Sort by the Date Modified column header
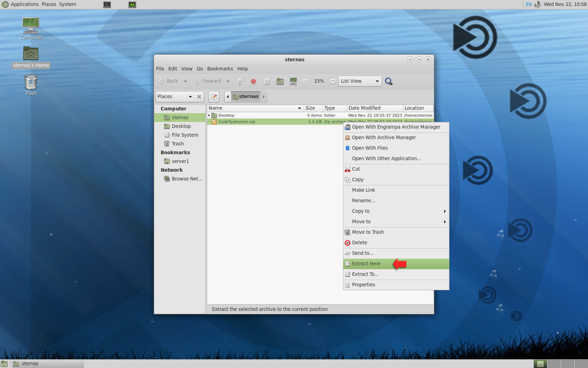This screenshot has height=368, width=588. [x=374, y=108]
